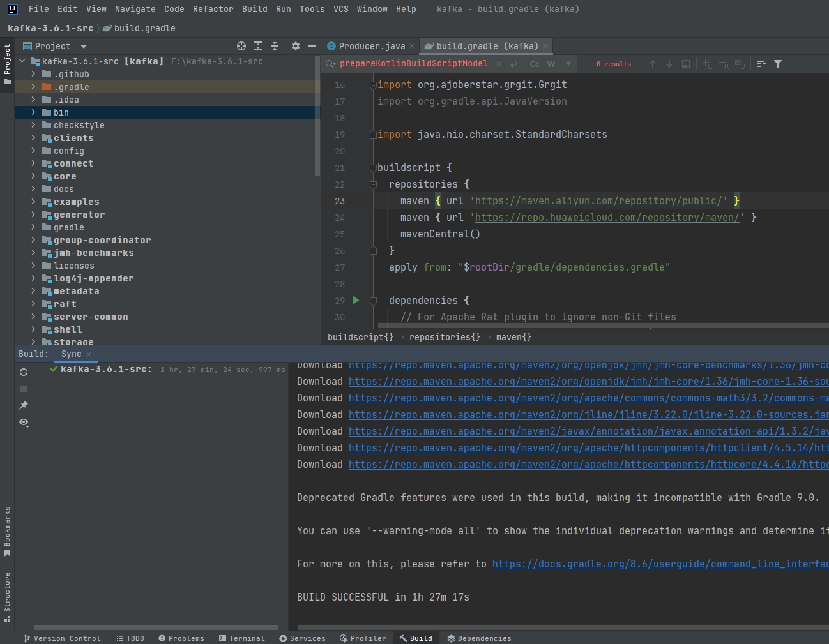Clear the search field text

(x=498, y=64)
